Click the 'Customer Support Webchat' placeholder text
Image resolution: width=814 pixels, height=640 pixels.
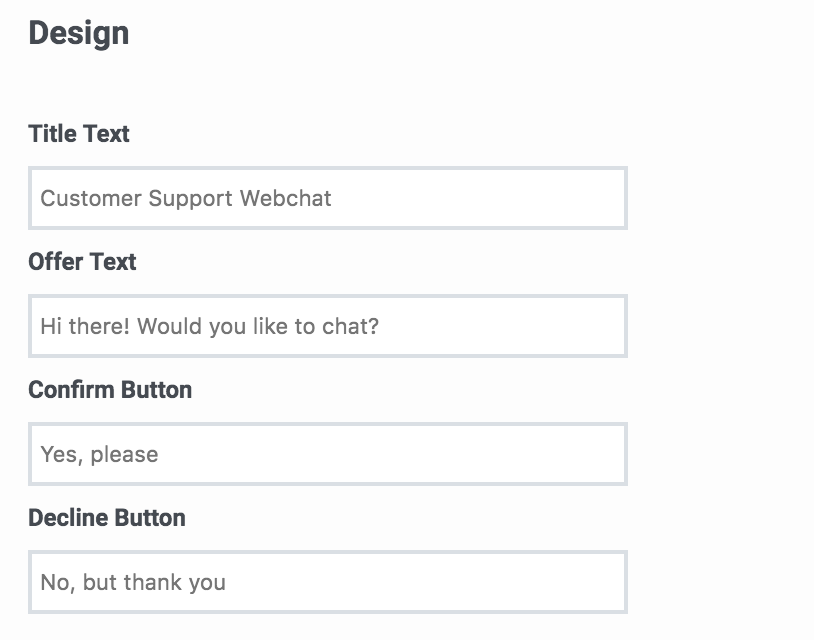186,198
